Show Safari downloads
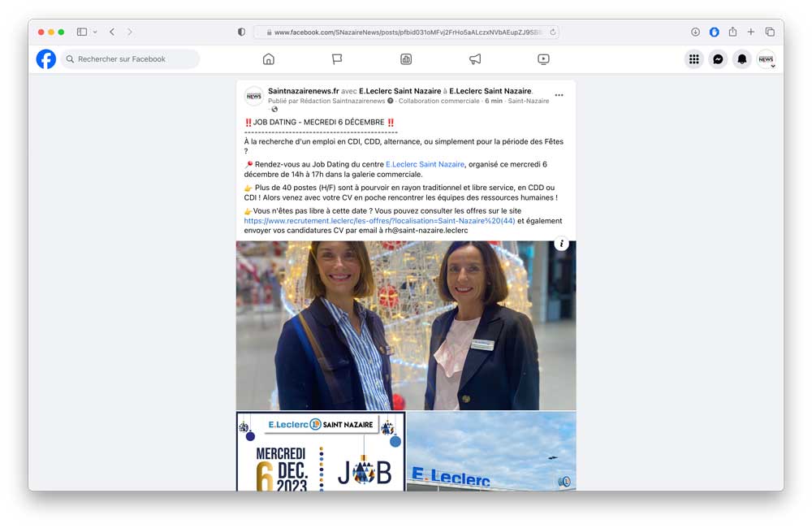Image resolution: width=812 pixels, height=528 pixels. (x=696, y=32)
